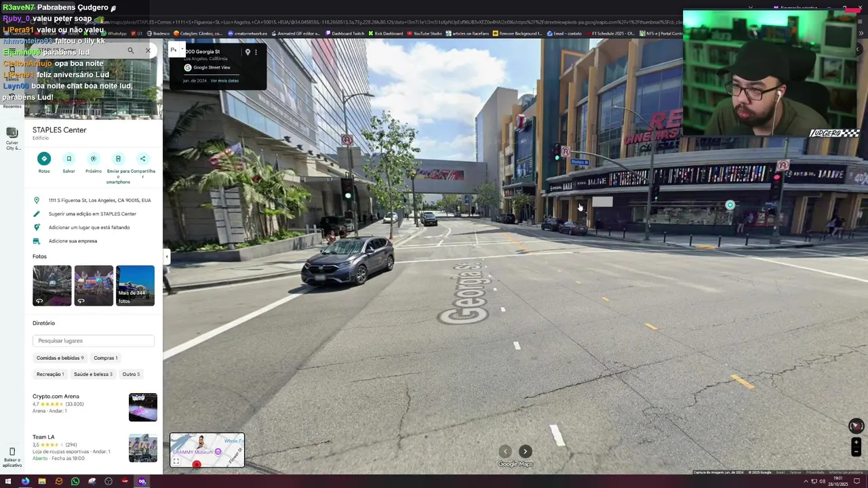
Task: Filter directory by 'Outro'
Action: point(131,374)
